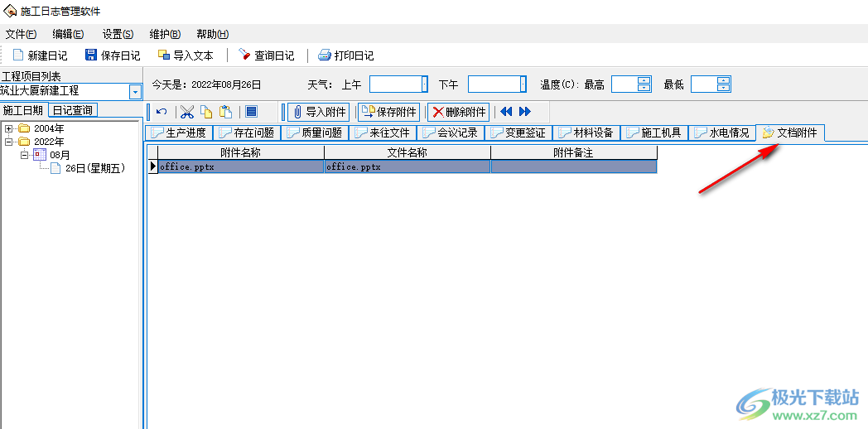Collapse the 2022年 tree node
Screen dimensions: 868x429
pyautogui.click(x=9, y=142)
